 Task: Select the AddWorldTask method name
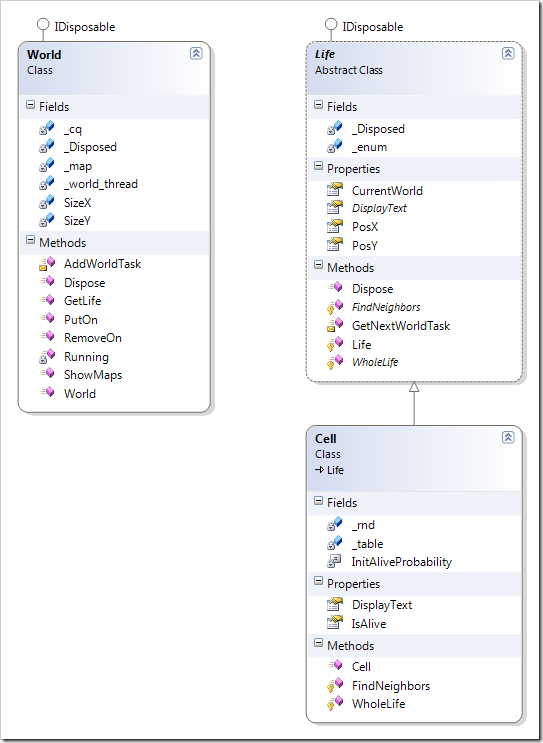click(102, 264)
